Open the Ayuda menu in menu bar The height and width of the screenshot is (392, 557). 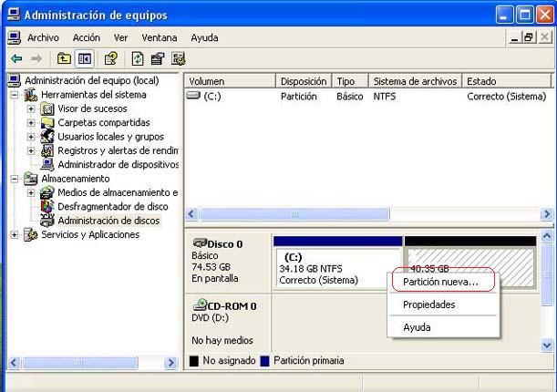point(204,37)
